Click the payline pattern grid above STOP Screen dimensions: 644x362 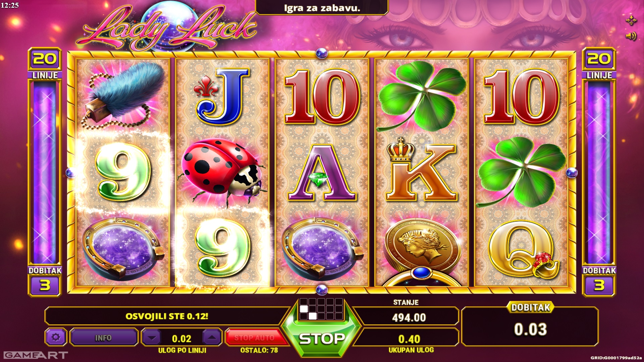[x=321, y=309]
